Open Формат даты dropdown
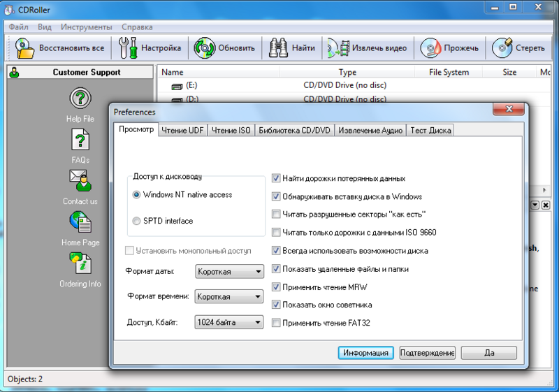 [x=229, y=272]
